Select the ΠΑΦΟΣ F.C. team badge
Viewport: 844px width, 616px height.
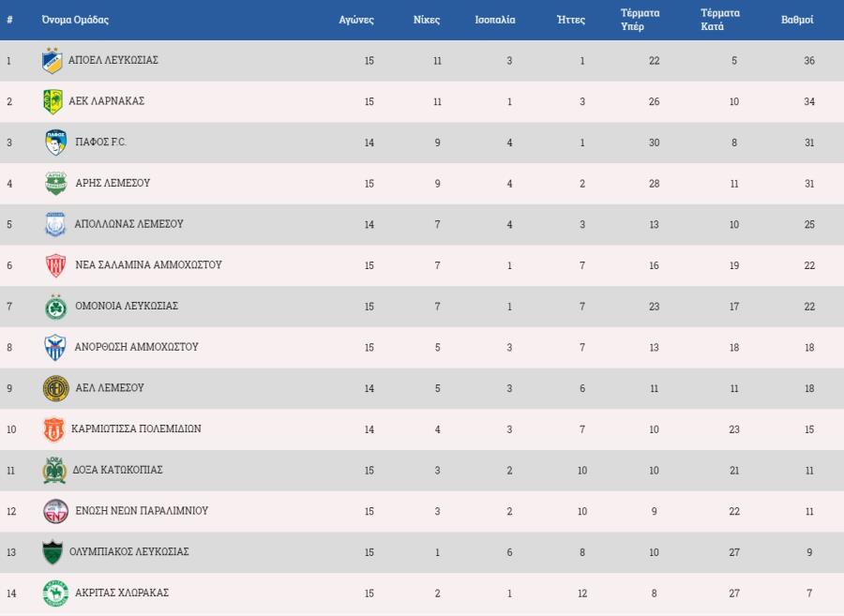click(x=56, y=143)
